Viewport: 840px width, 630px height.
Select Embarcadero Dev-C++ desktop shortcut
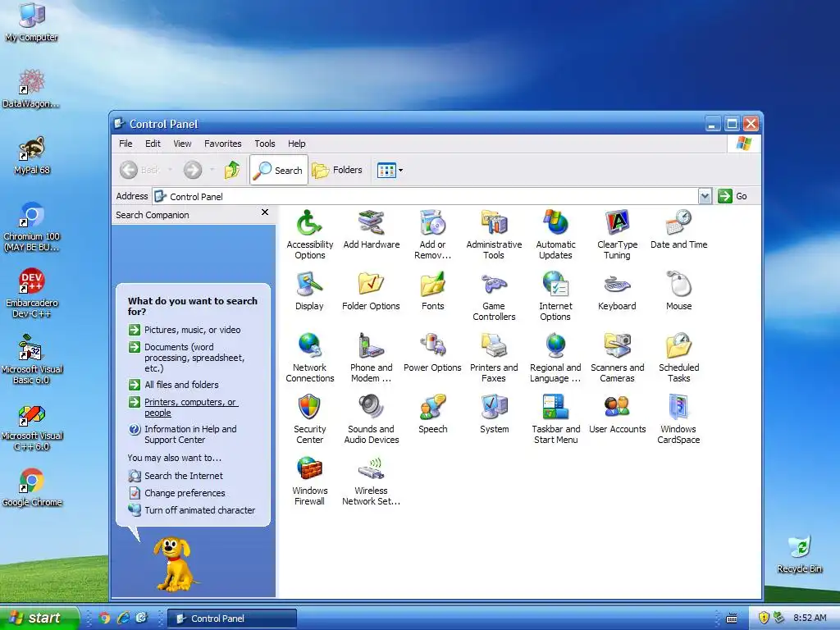tap(32, 293)
